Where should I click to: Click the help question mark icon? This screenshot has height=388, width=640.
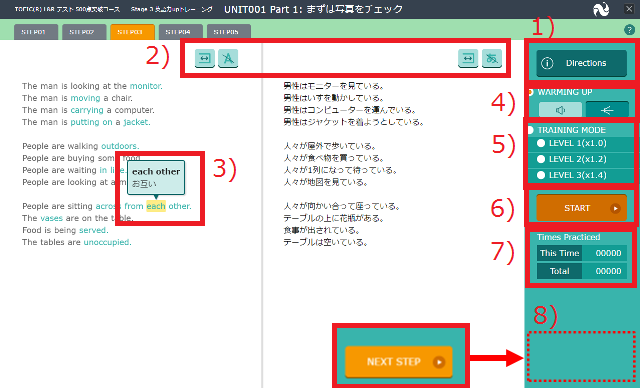pyautogui.click(x=629, y=30)
